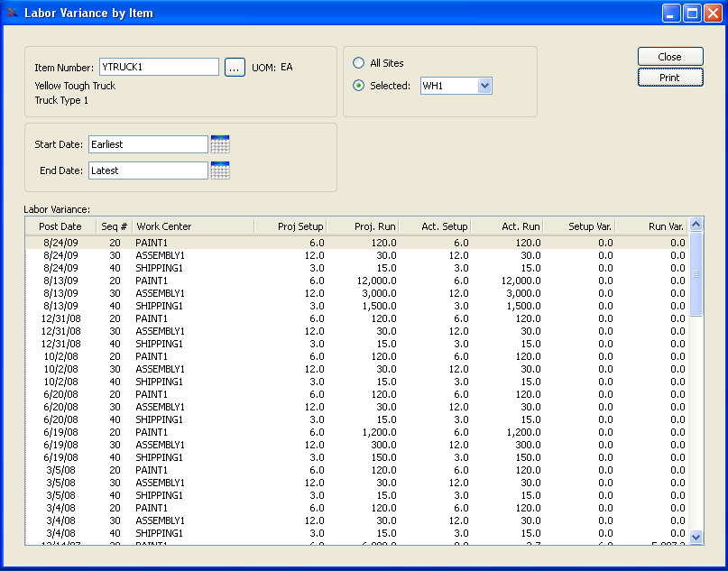Image resolution: width=728 pixels, height=571 pixels.
Task: Click the Print button
Action: 669,78
